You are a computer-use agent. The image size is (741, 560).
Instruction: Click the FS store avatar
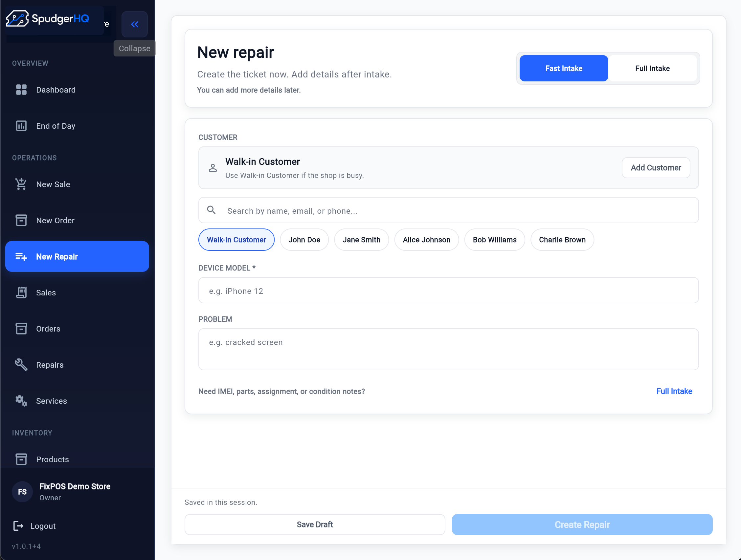[x=22, y=492]
